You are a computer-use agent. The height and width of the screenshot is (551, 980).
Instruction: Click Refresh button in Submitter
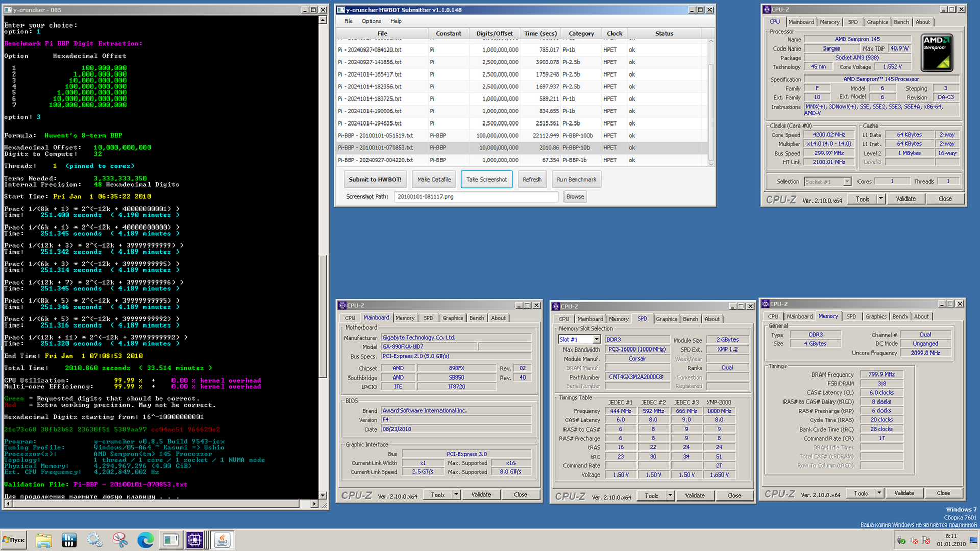[x=532, y=180]
